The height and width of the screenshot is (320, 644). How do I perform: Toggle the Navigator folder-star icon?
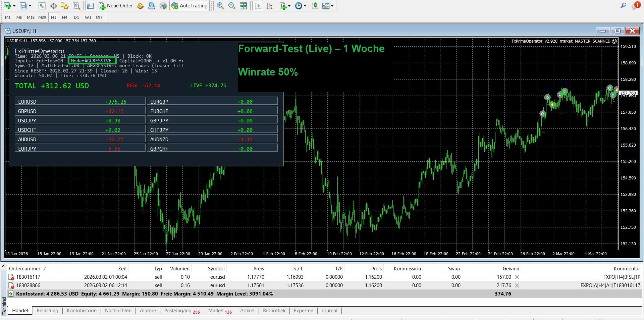(x=65, y=6)
